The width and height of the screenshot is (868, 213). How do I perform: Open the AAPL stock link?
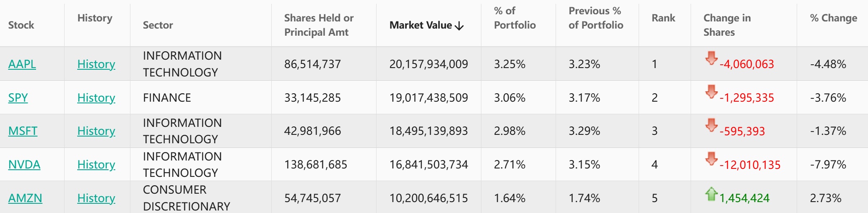click(x=22, y=64)
